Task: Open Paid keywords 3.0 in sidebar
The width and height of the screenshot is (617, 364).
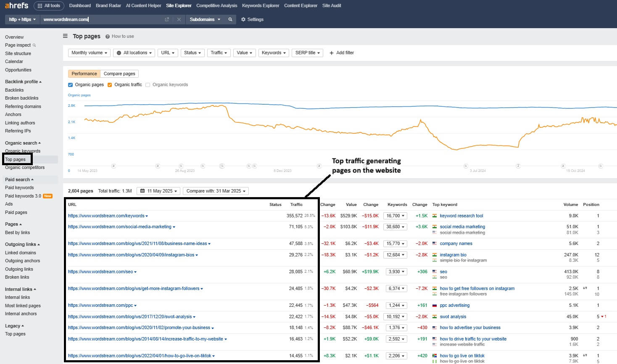Action: coord(23,196)
